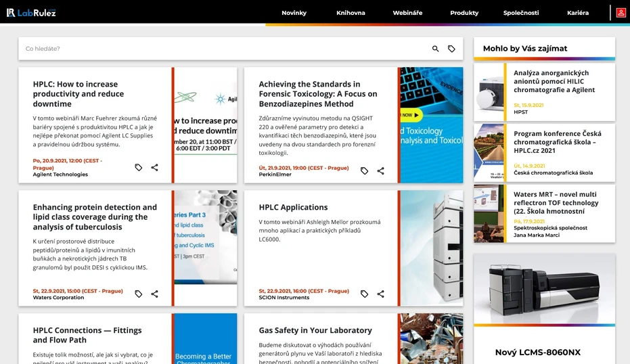Click 'Nový LCMS-8060NX' ad heading

pos(537,352)
